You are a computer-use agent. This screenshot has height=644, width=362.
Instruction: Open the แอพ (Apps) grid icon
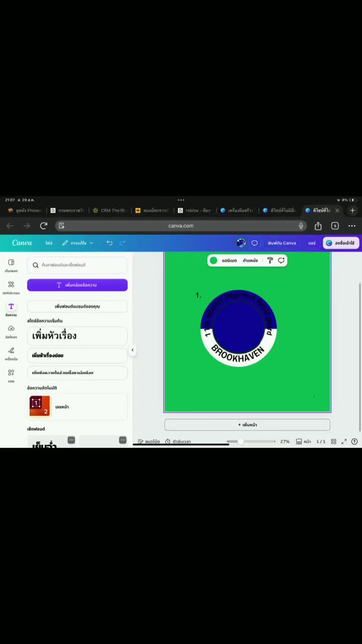point(11,375)
